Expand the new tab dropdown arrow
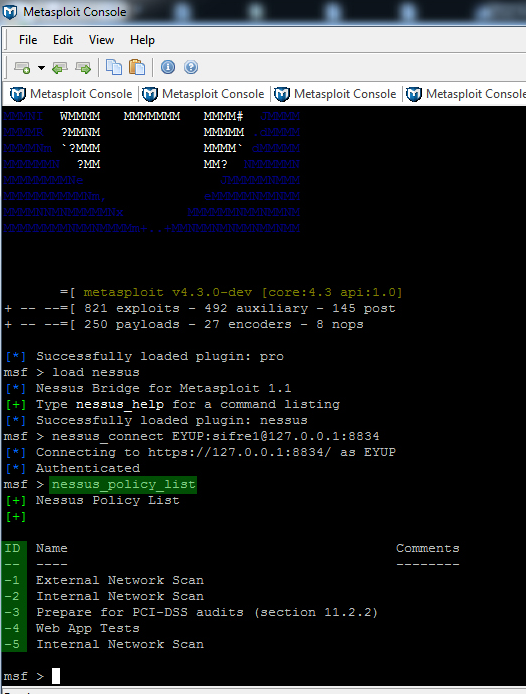Screen dimensions: 526x694 41,68
